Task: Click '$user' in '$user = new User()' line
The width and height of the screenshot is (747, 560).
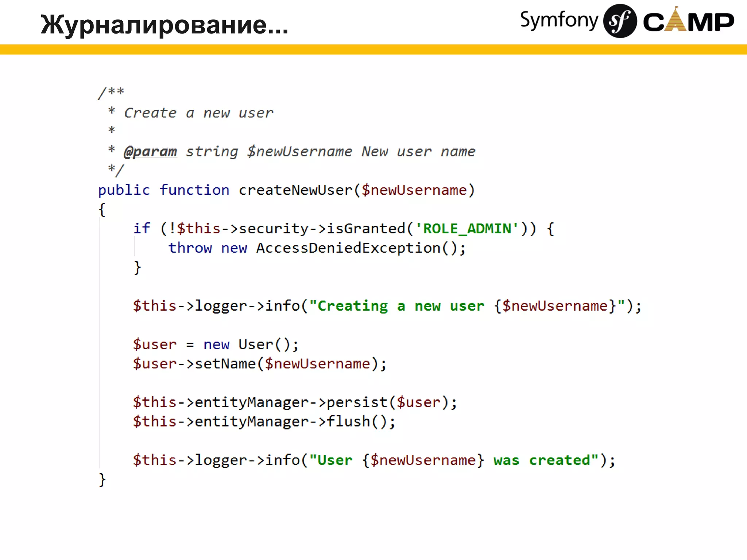Action: [x=155, y=345]
